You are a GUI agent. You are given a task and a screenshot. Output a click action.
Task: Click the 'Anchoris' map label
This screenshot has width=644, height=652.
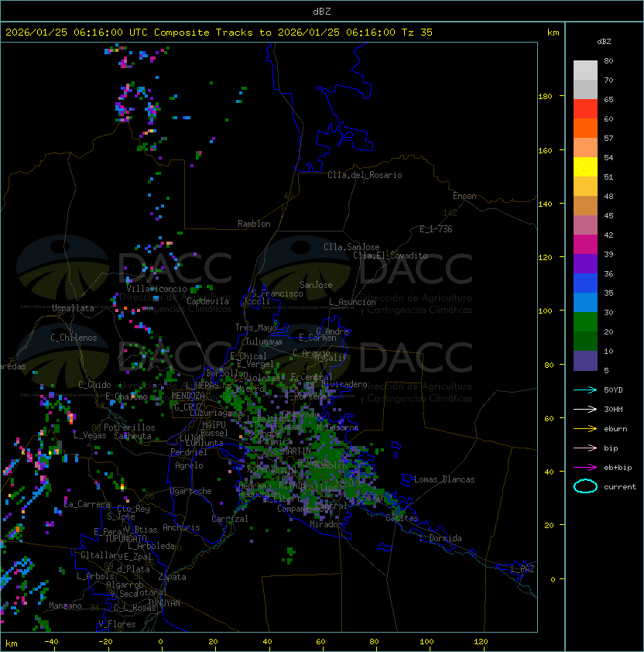pyautogui.click(x=181, y=527)
